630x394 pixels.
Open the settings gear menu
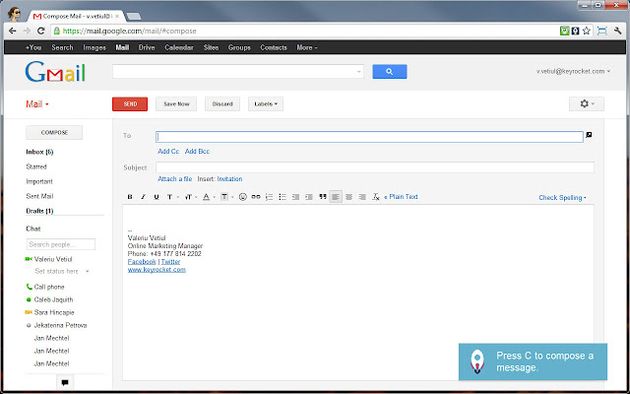(586, 104)
